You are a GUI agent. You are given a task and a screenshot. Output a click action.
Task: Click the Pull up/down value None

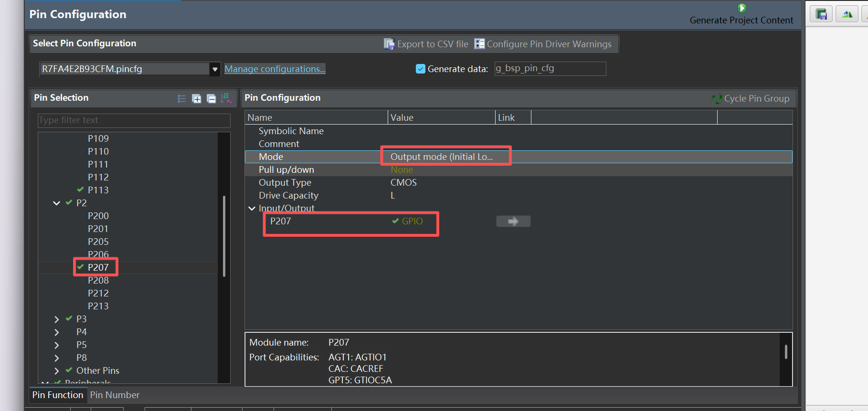point(402,169)
